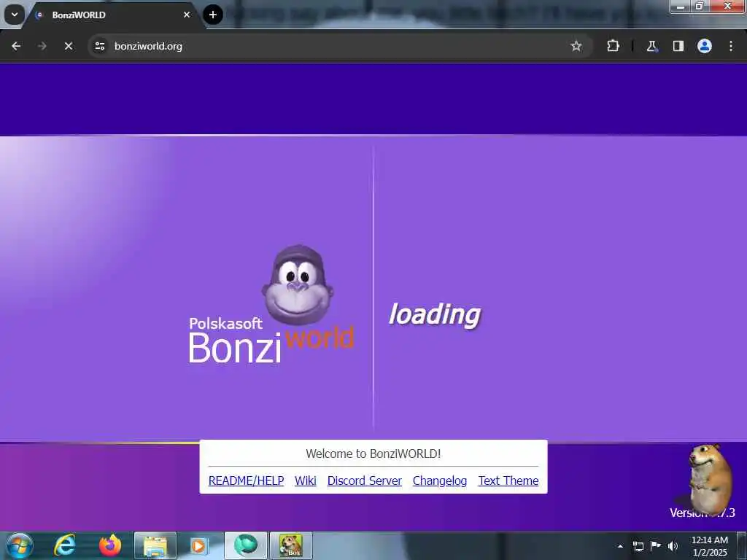The height and width of the screenshot is (560, 747).
Task: Click the network tray icon
Action: coord(638,546)
